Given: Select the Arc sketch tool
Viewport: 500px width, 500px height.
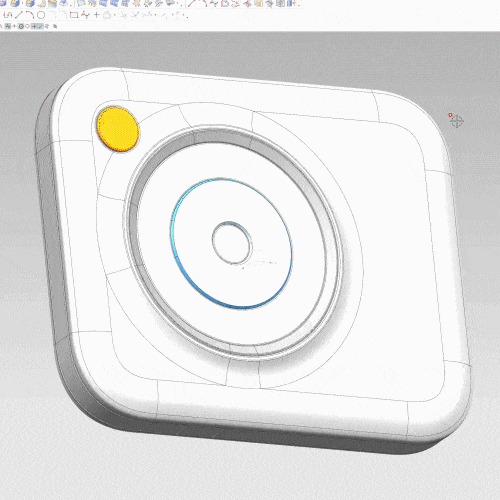Looking at the screenshot, I should 30,14.
